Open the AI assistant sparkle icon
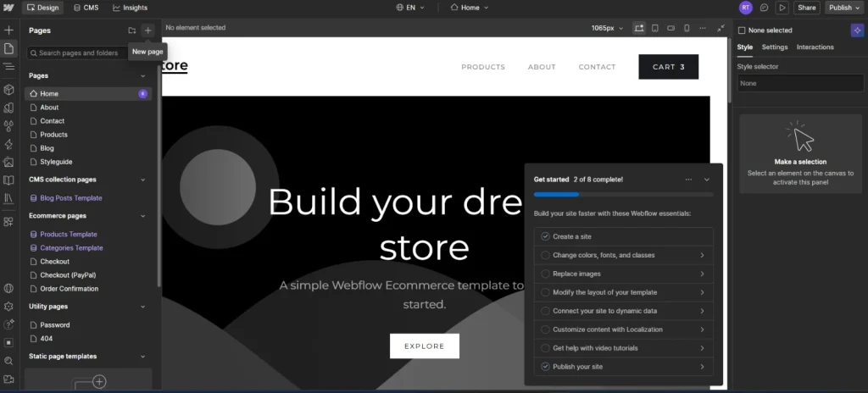868x393 pixels. (x=857, y=31)
